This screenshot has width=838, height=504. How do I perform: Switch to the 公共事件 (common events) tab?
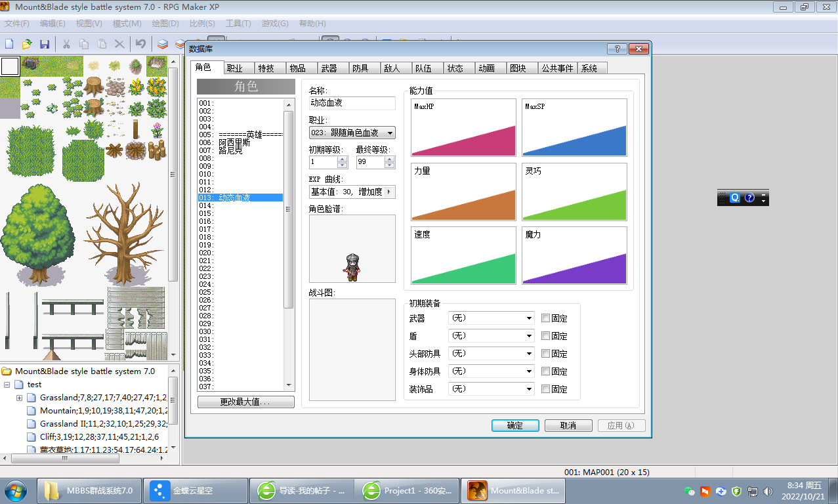click(x=557, y=68)
